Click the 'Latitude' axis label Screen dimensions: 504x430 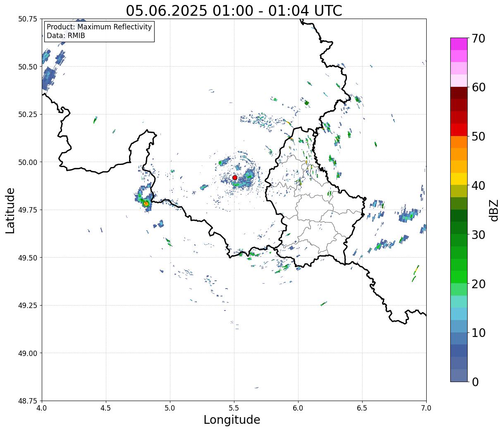(x=10, y=210)
